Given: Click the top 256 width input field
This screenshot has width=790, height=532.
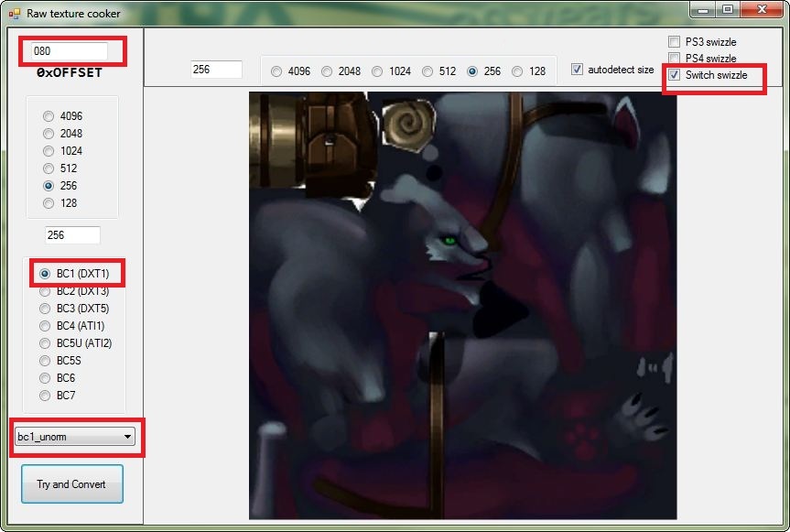Looking at the screenshot, I should click(x=217, y=70).
